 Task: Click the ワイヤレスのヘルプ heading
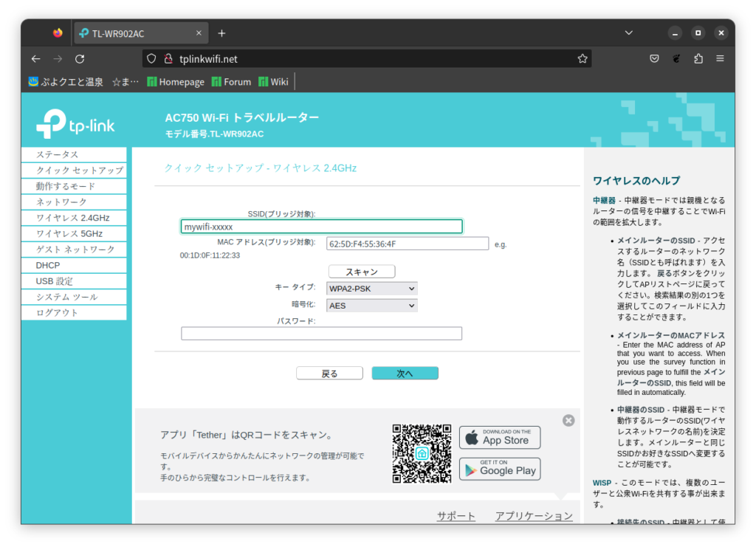pos(636,181)
